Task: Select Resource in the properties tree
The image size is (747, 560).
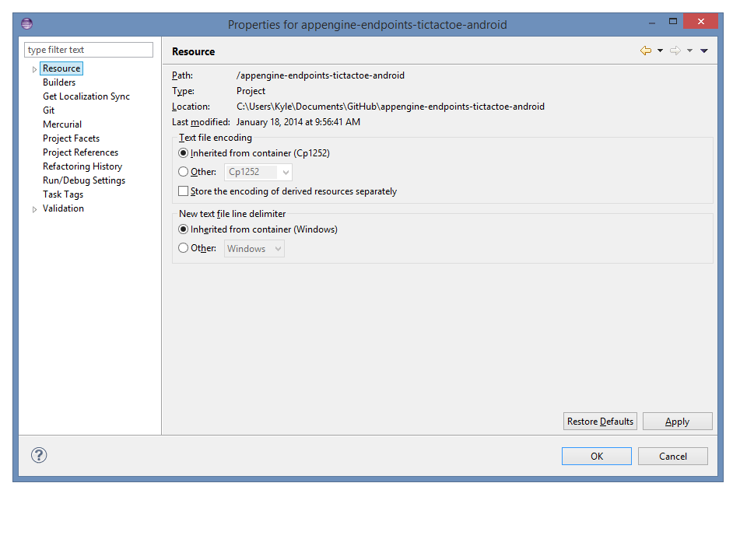Action: point(61,68)
